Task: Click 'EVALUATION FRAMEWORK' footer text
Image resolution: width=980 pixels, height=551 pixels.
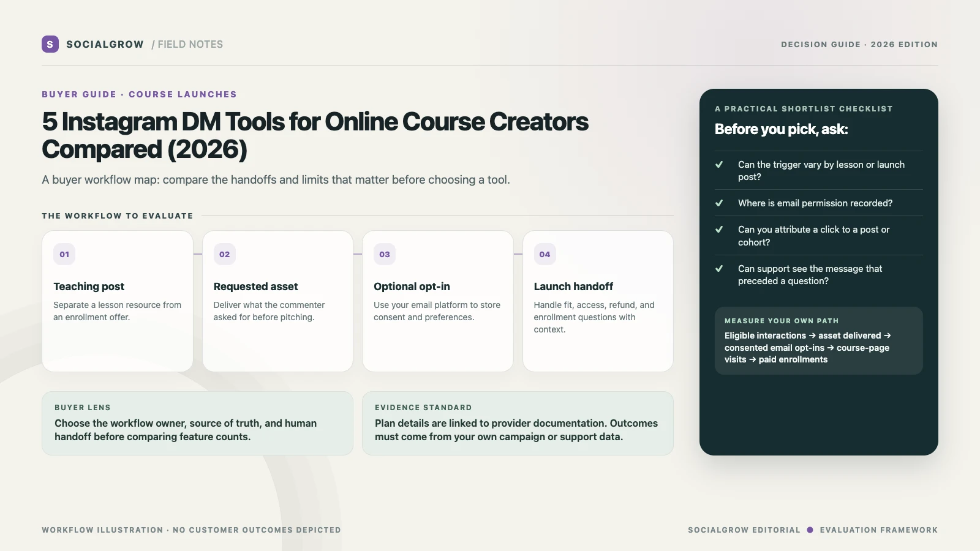Action: (x=879, y=530)
